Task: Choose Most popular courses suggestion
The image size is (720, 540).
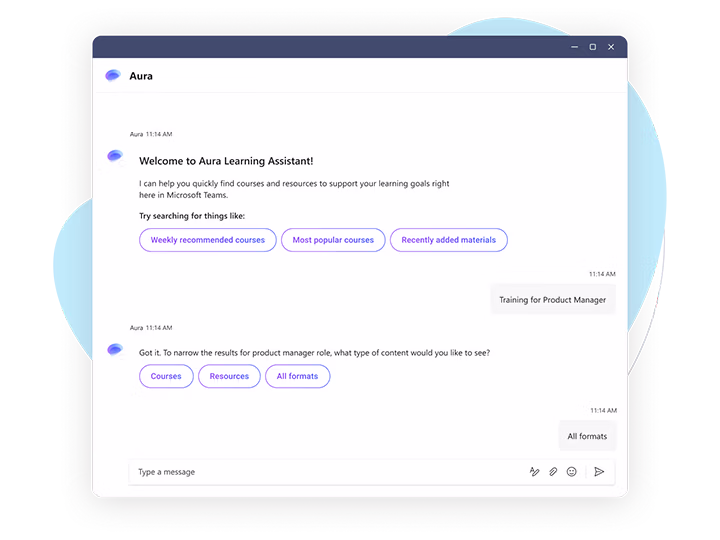Action: pos(333,240)
